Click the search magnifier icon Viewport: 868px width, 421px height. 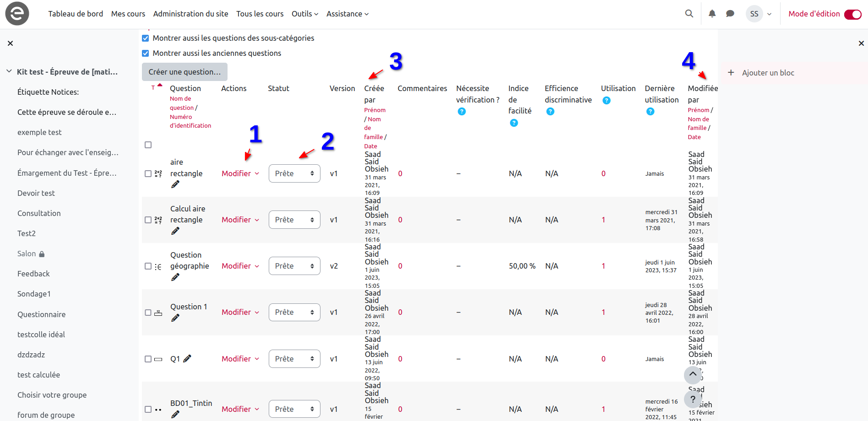689,14
